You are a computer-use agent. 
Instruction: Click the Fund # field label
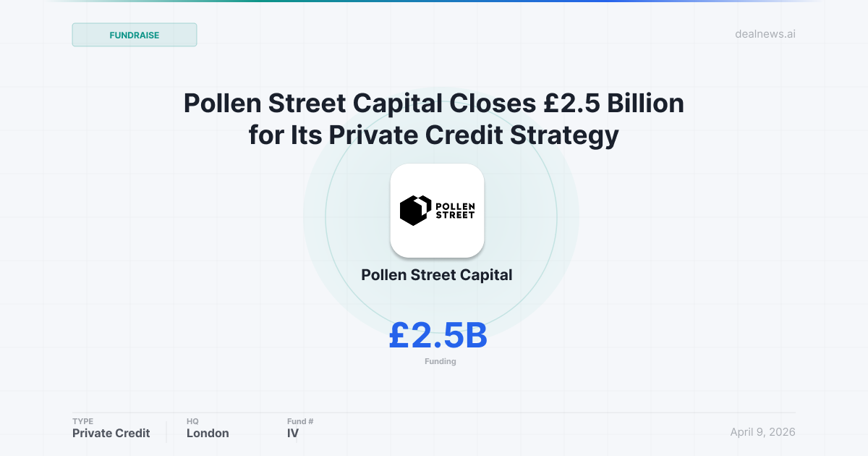click(300, 421)
